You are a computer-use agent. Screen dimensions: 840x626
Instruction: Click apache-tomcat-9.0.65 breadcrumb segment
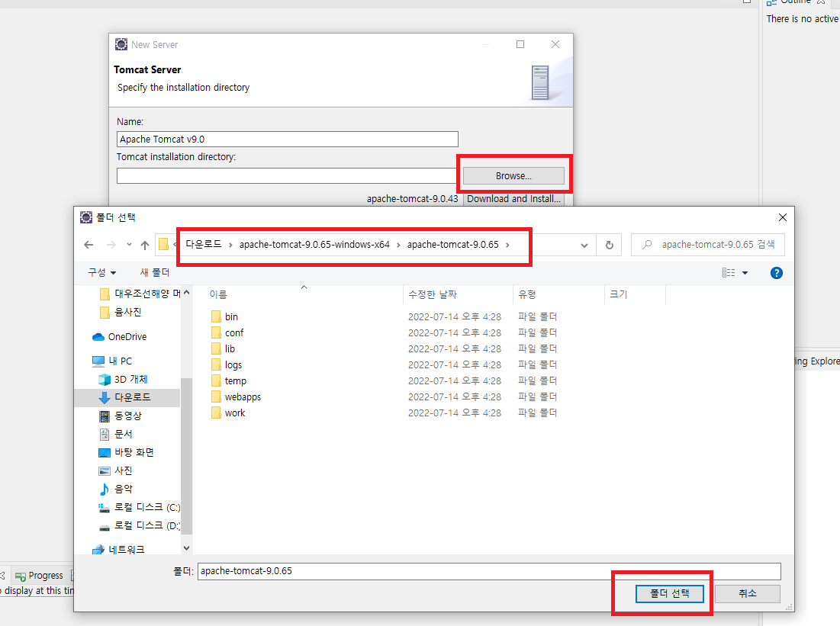click(452, 244)
